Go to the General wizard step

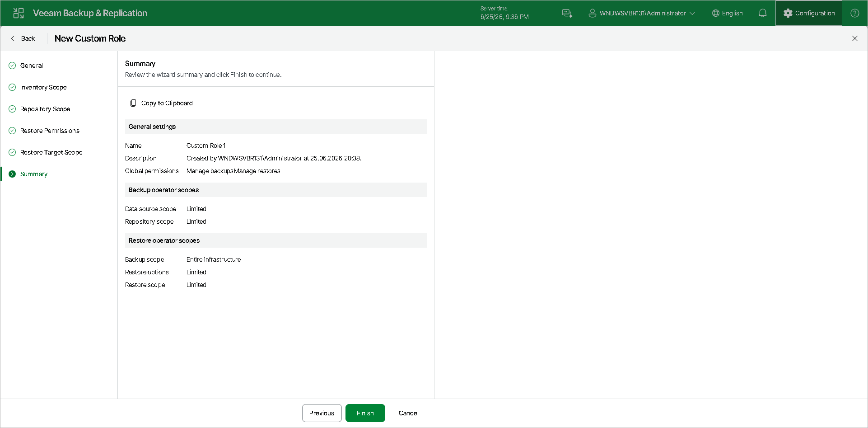coord(32,66)
